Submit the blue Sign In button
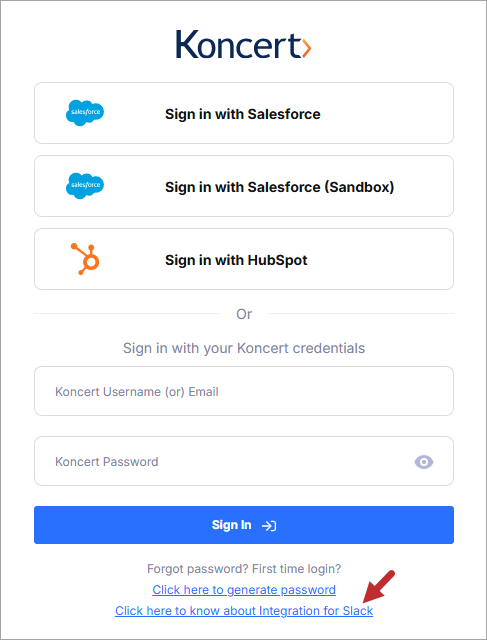The height and width of the screenshot is (640, 487). pyautogui.click(x=244, y=525)
